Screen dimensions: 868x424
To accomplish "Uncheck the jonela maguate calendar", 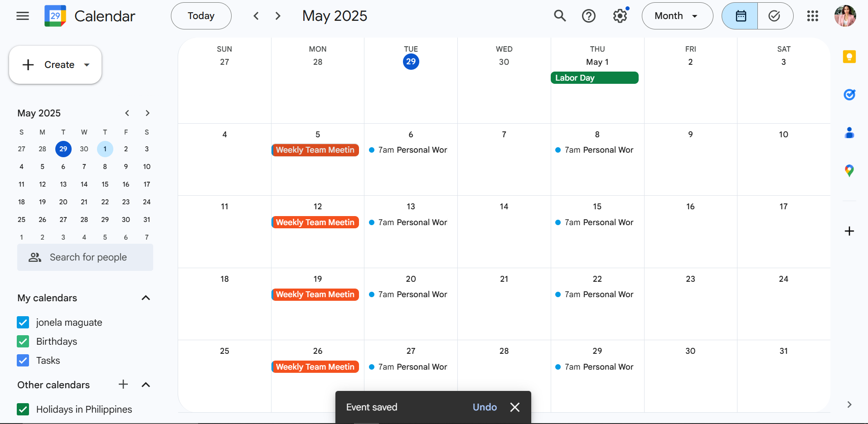I will pyautogui.click(x=23, y=322).
